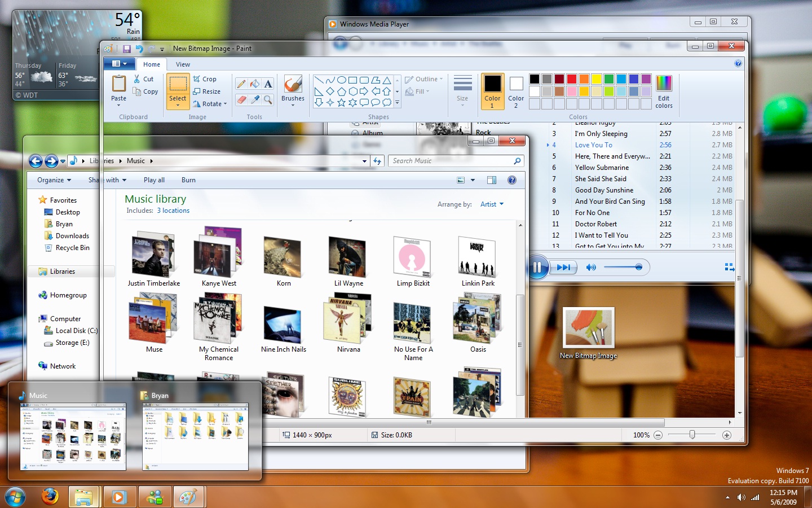This screenshot has width=812, height=508.
Task: Activate Color 2 in Paint
Action: tap(516, 91)
